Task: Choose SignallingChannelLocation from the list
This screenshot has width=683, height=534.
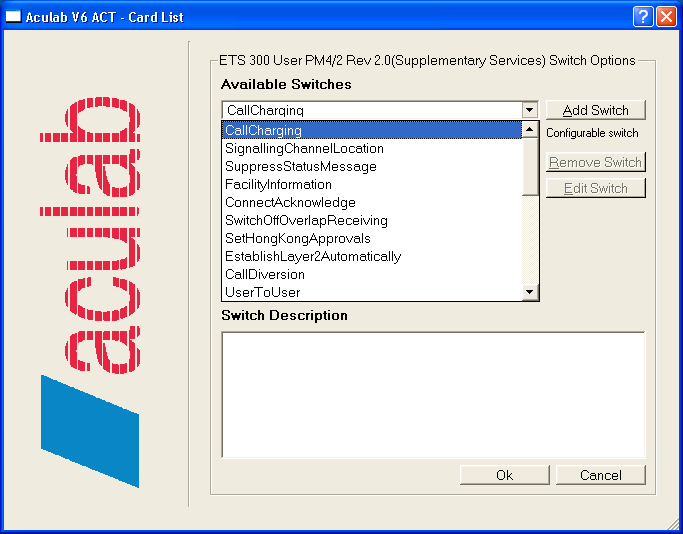Action: point(372,149)
